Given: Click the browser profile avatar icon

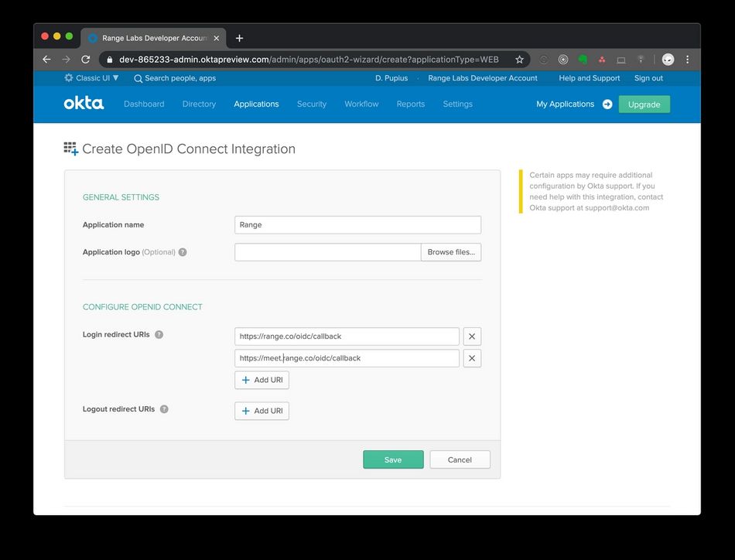Looking at the screenshot, I should click(668, 60).
